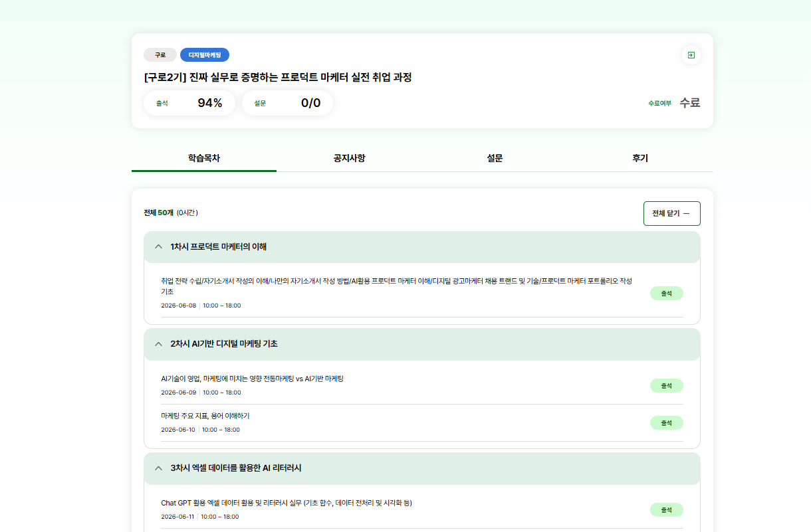Click the 수료여부 label
811x532 pixels.
659,103
